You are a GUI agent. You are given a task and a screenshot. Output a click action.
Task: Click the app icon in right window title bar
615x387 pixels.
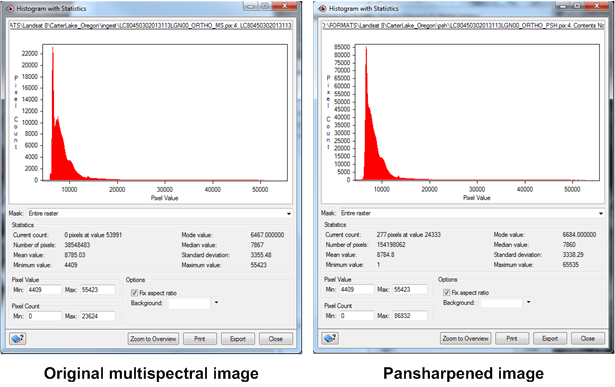pos(322,8)
